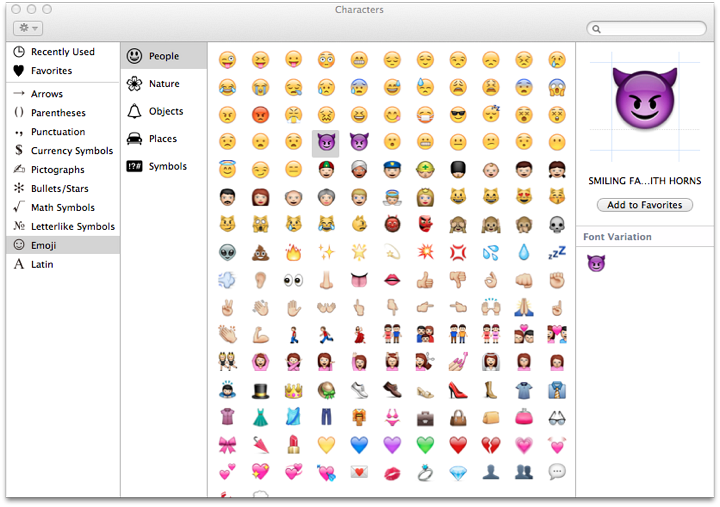
Task: Select the black top hat emoji
Action: click(x=260, y=390)
